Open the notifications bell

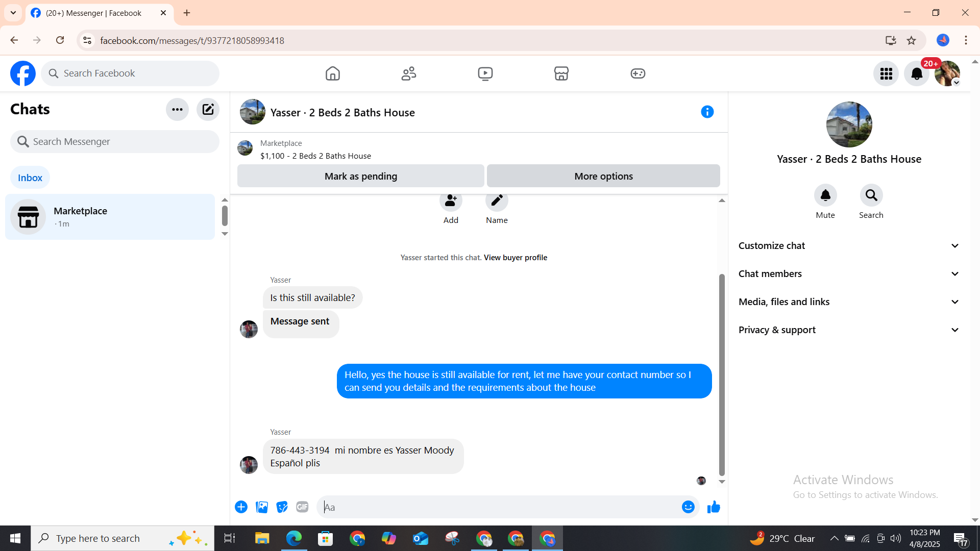tap(916, 73)
